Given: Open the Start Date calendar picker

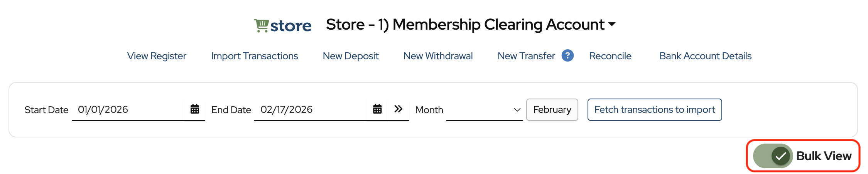Looking at the screenshot, I should coord(195,109).
